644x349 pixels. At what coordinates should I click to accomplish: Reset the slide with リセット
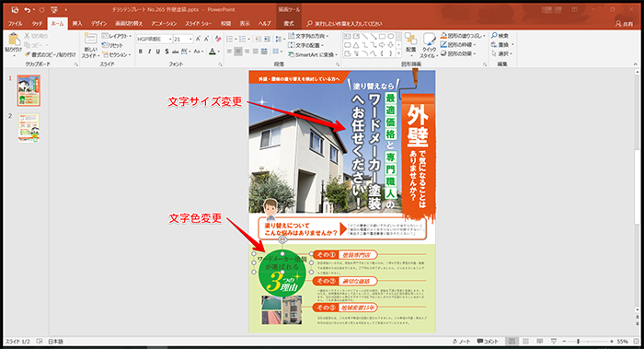coord(112,45)
